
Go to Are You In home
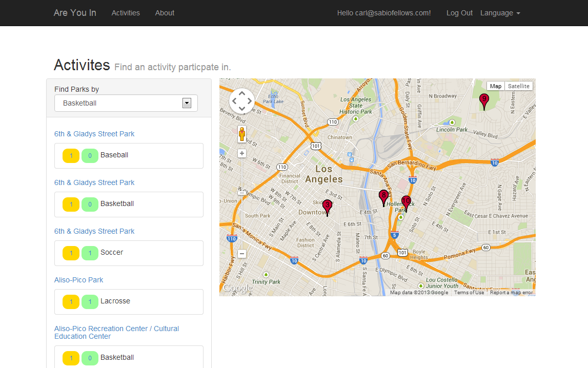75,13
